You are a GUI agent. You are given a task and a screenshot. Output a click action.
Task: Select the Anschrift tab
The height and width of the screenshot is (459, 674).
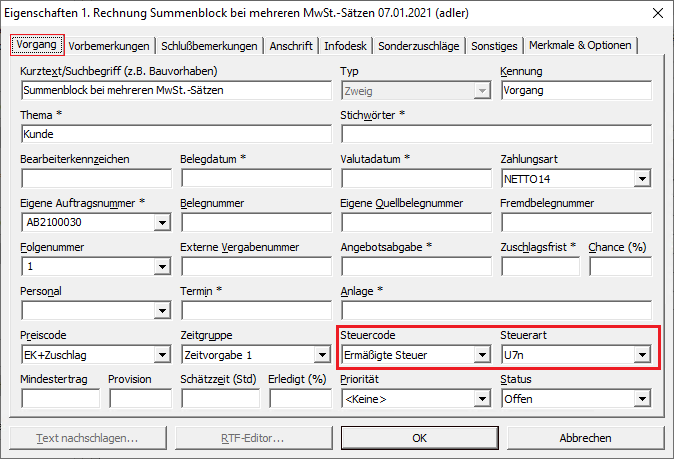click(291, 46)
